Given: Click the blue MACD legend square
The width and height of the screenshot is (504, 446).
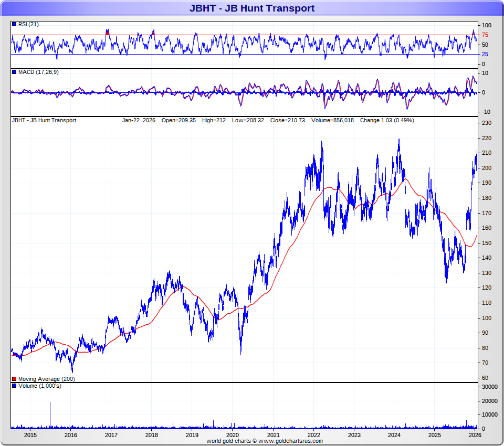Looking at the screenshot, I should (14, 72).
